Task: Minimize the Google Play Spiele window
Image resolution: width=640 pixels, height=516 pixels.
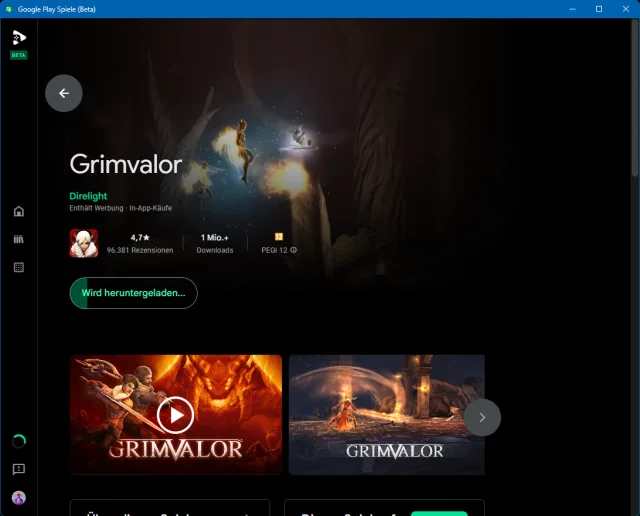Action: 573,9
